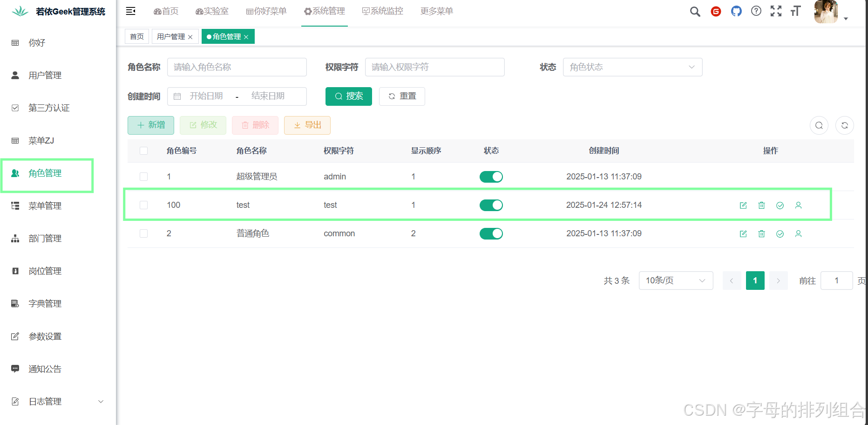868x425 pixels.
Task: Expand the 日志管理 sidebar menu
Action: pos(58,402)
